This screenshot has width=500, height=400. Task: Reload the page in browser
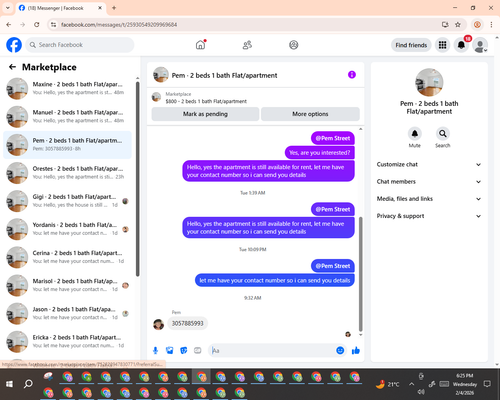[37, 24]
